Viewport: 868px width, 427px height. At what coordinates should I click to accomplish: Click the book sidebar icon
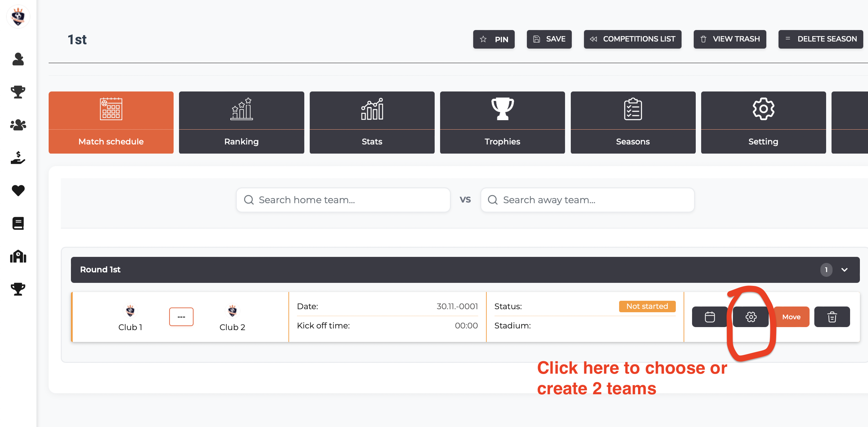coord(18,223)
